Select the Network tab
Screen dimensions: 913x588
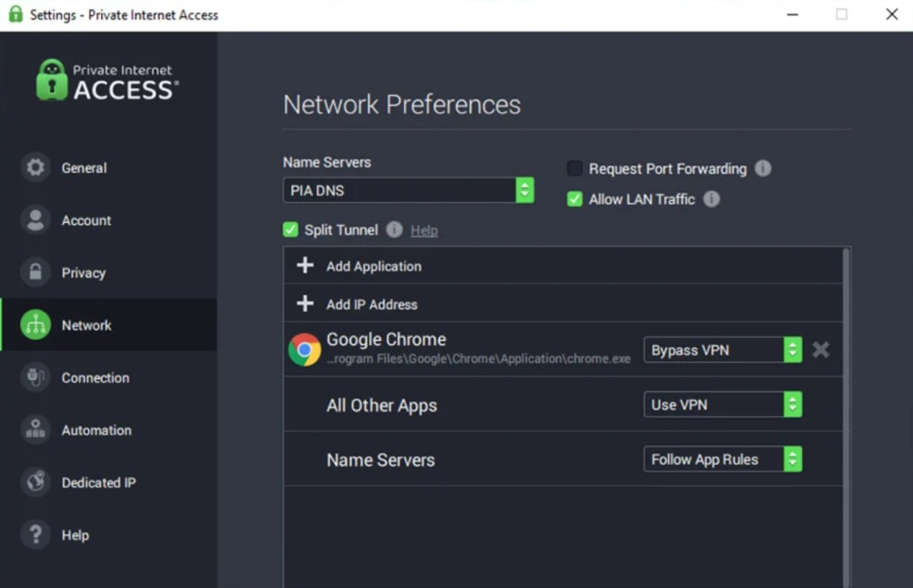pos(109,325)
